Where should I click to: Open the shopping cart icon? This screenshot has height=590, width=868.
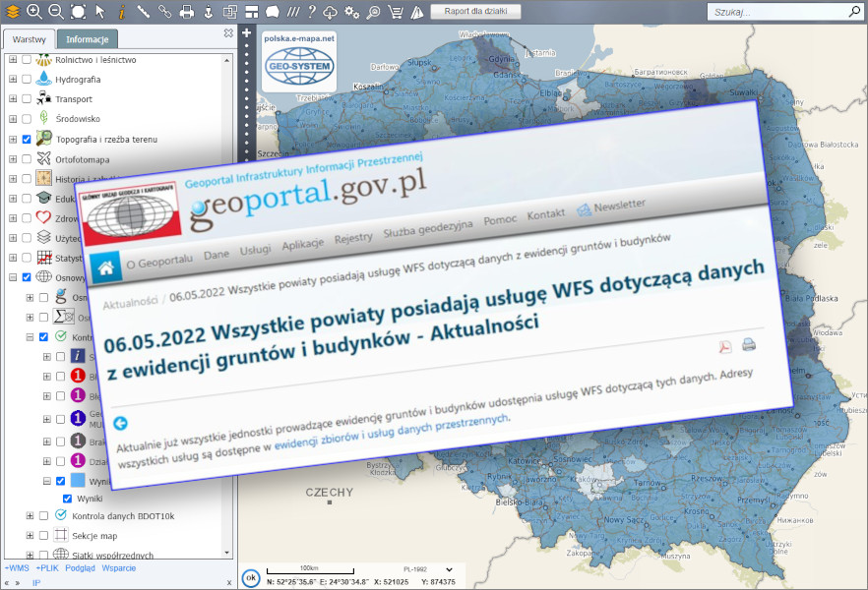[396, 11]
